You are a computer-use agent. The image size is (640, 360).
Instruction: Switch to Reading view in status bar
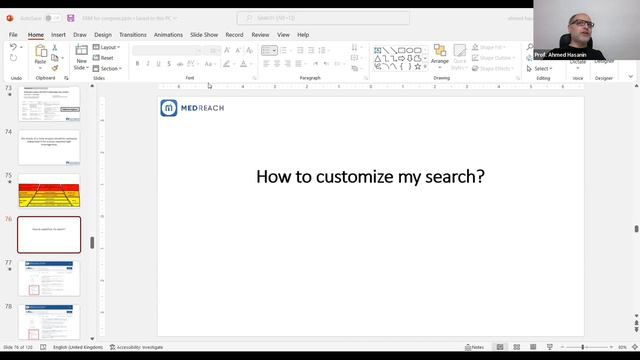click(x=533, y=347)
